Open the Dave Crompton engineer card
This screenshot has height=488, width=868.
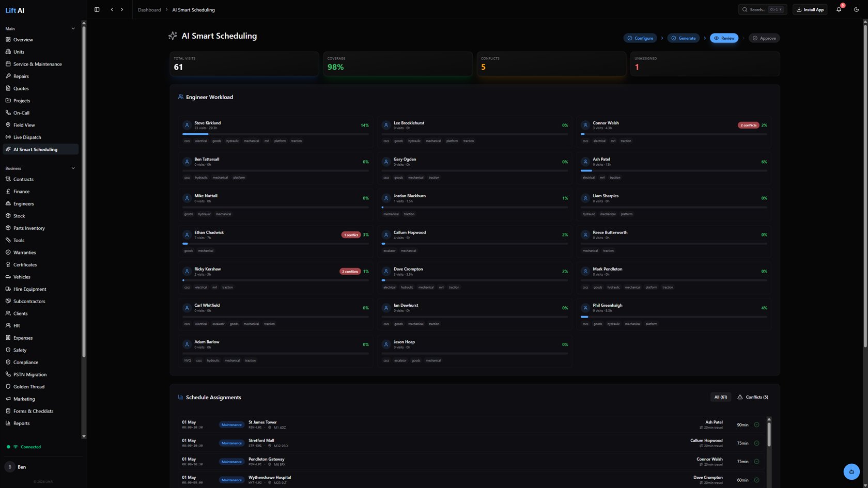click(x=475, y=278)
